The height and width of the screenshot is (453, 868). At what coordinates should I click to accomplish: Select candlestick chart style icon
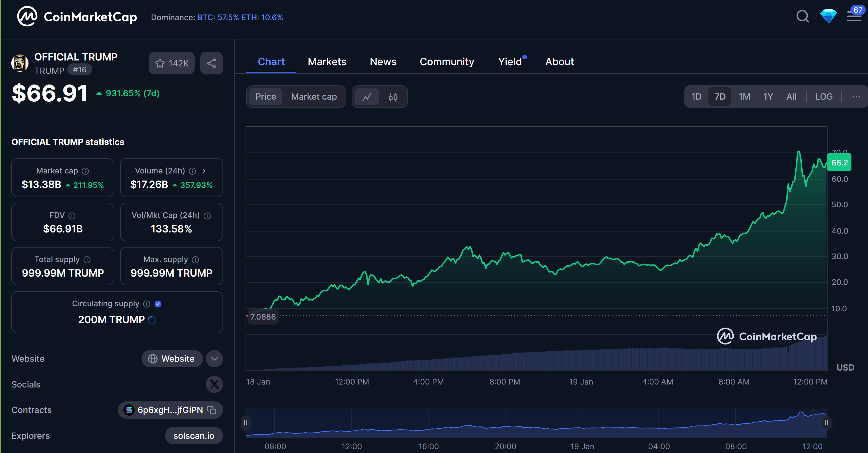pos(393,97)
